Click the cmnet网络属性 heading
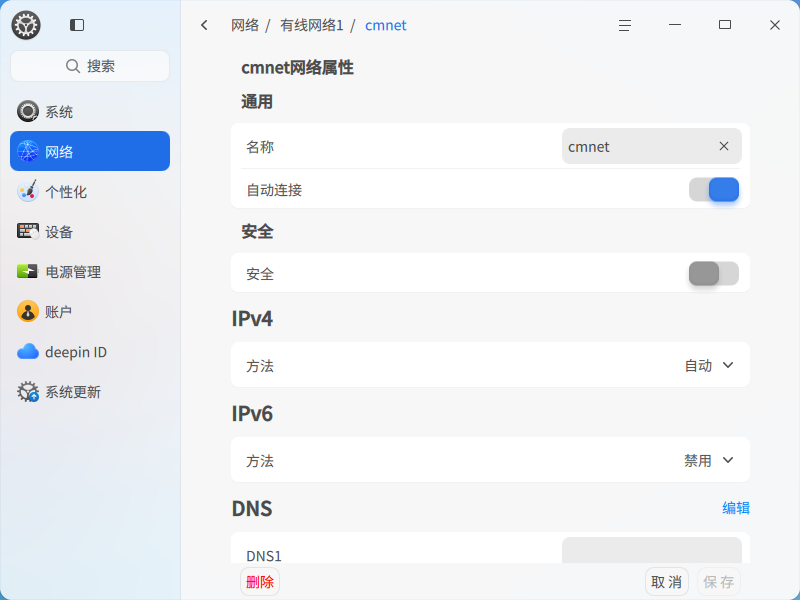The image size is (800, 600). click(297, 67)
